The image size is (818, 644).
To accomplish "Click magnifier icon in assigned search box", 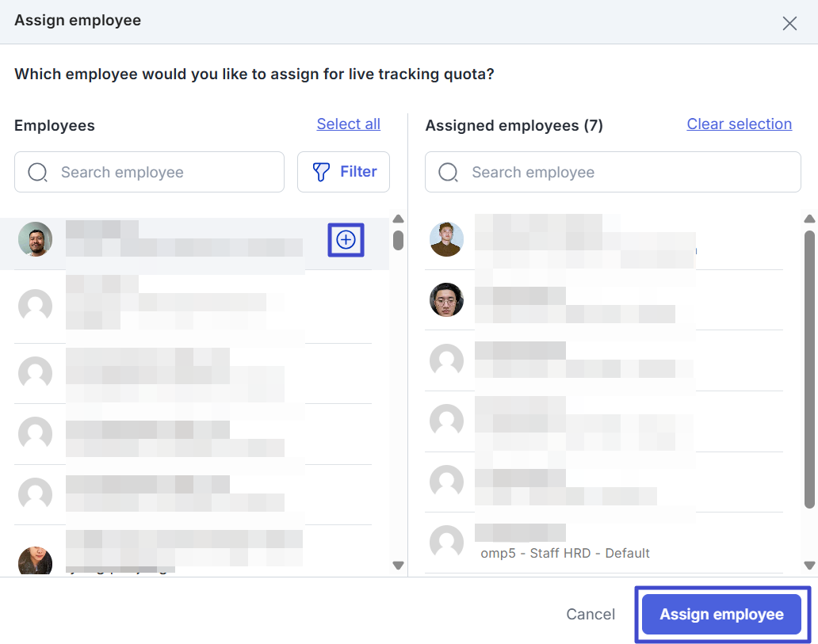I will point(448,172).
